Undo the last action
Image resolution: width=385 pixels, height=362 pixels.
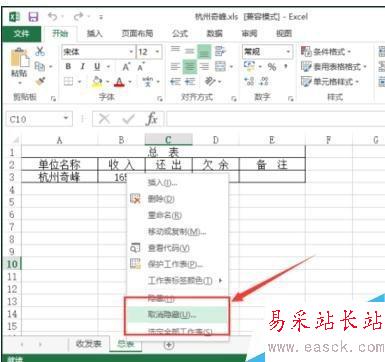pos(52,16)
